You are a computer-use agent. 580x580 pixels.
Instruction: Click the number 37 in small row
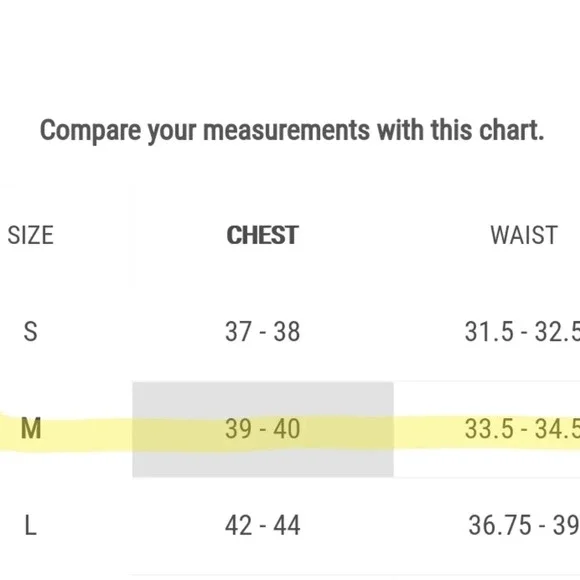(x=238, y=331)
